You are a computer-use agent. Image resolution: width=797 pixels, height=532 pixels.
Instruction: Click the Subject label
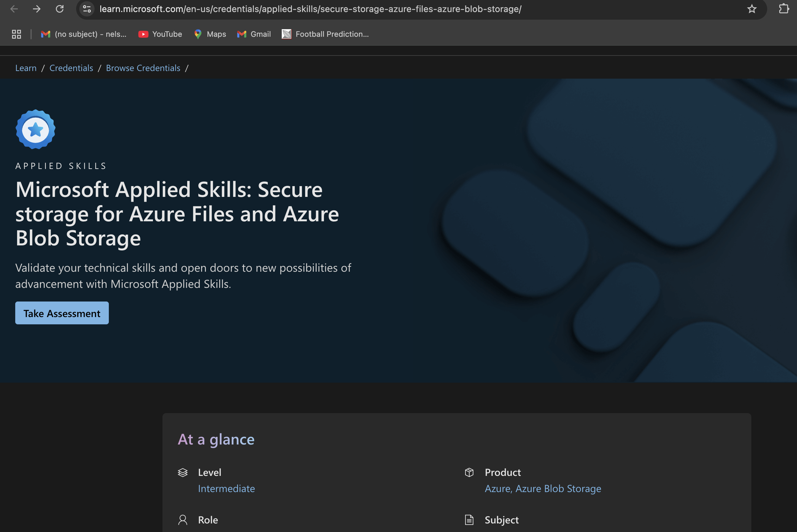tap(502, 520)
